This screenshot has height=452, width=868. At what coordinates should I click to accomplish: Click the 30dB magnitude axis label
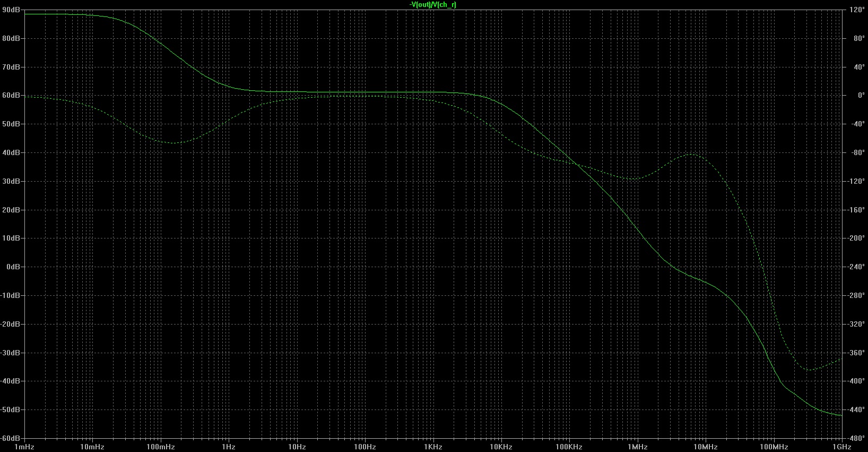11,181
